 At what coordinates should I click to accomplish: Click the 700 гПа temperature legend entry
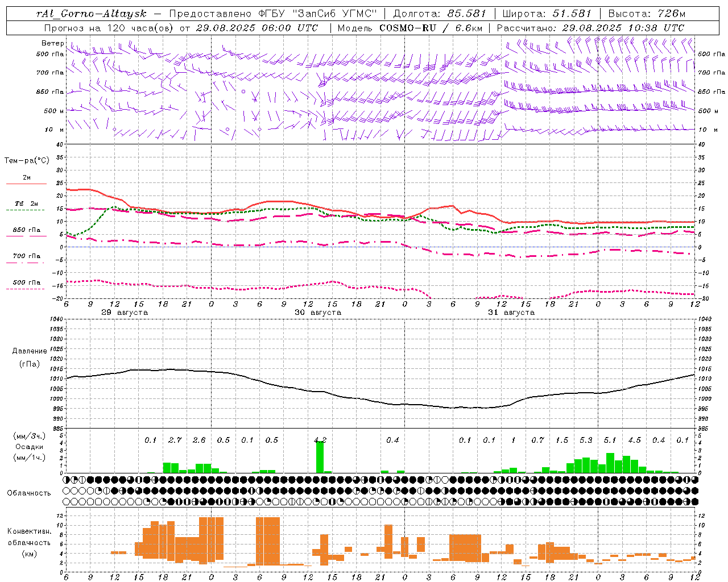(x=27, y=256)
